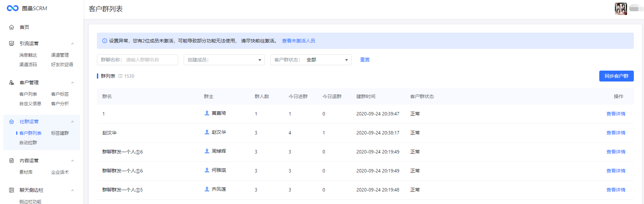Open the 创建成员 dropdown
This screenshot has height=204, width=644.
[x=224, y=60]
